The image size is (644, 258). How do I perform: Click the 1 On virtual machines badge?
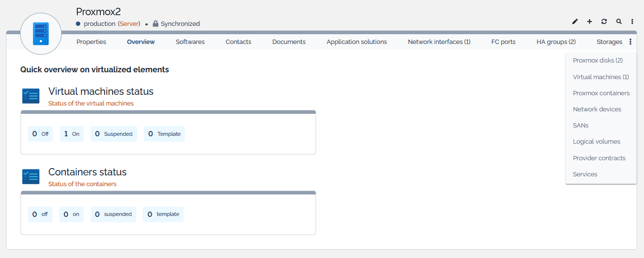tap(72, 134)
